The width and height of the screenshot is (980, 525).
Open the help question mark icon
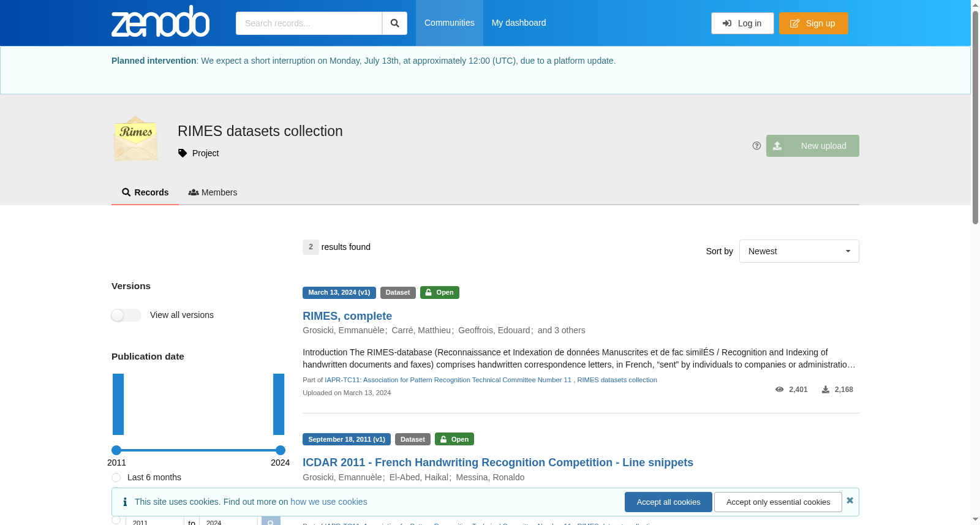(756, 146)
